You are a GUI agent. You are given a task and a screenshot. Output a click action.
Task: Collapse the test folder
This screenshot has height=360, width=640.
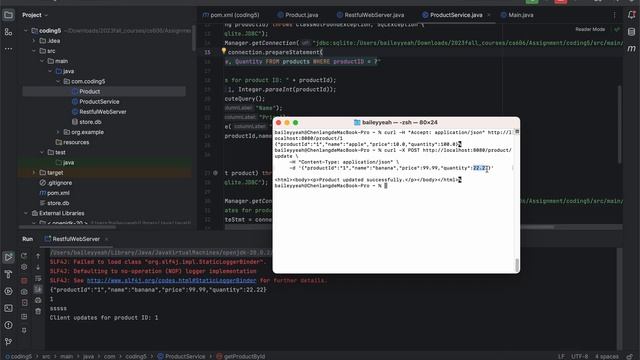pyautogui.click(x=42, y=152)
